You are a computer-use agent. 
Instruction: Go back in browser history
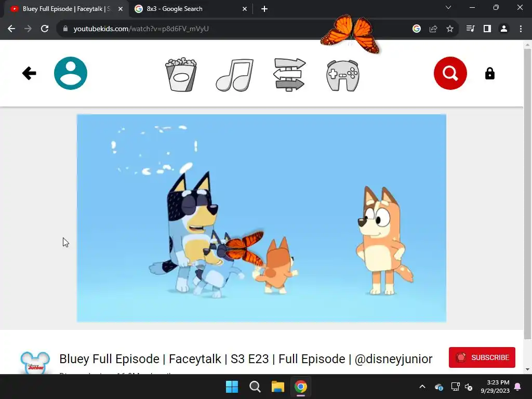click(11, 29)
